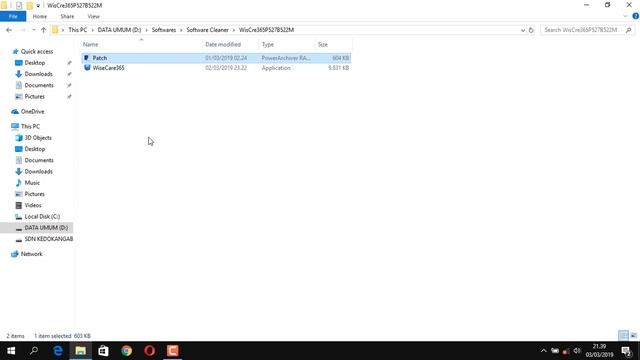Open Music folder in sidebar
The image size is (640, 360).
pyautogui.click(x=32, y=183)
